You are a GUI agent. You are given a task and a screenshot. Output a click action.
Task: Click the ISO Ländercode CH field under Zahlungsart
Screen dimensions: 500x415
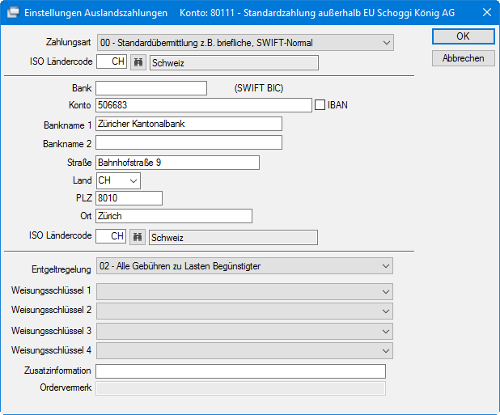pos(112,62)
